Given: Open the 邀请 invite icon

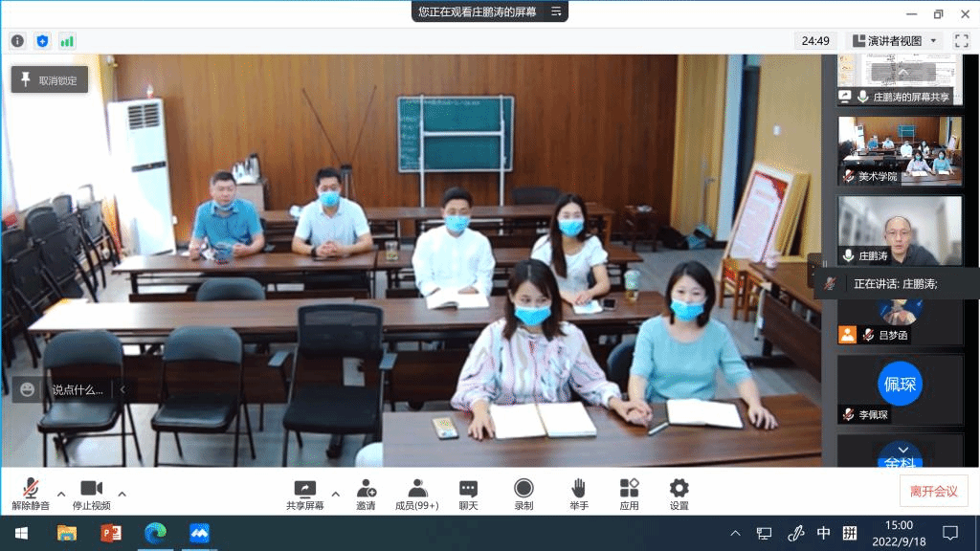Looking at the screenshot, I should click(x=366, y=494).
